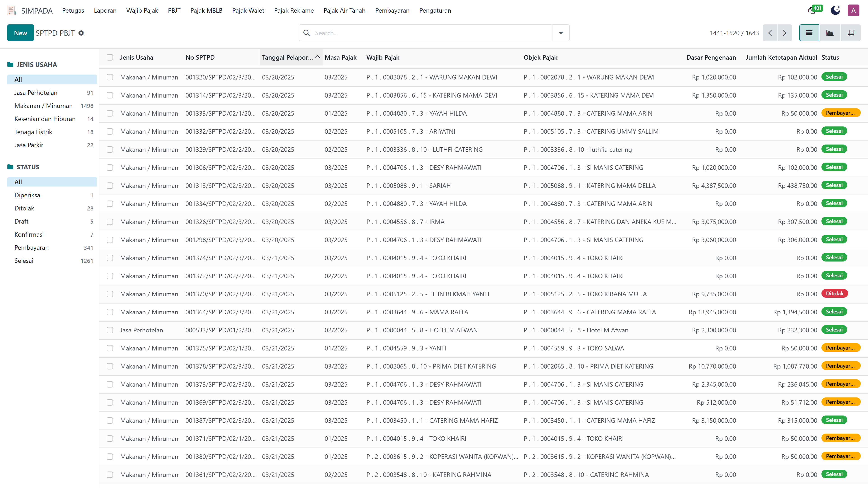
Task: Filter by Kesenian dan Hiburan
Action: tap(52, 119)
